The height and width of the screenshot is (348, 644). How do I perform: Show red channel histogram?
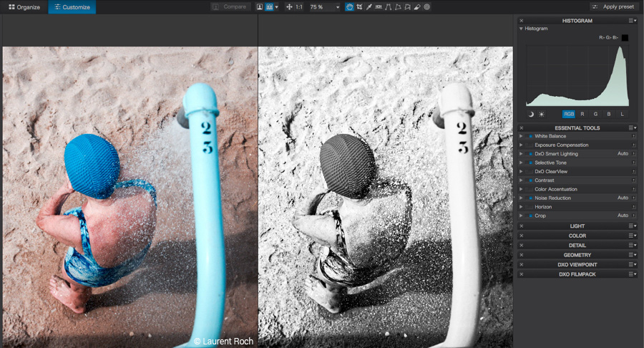pos(582,115)
